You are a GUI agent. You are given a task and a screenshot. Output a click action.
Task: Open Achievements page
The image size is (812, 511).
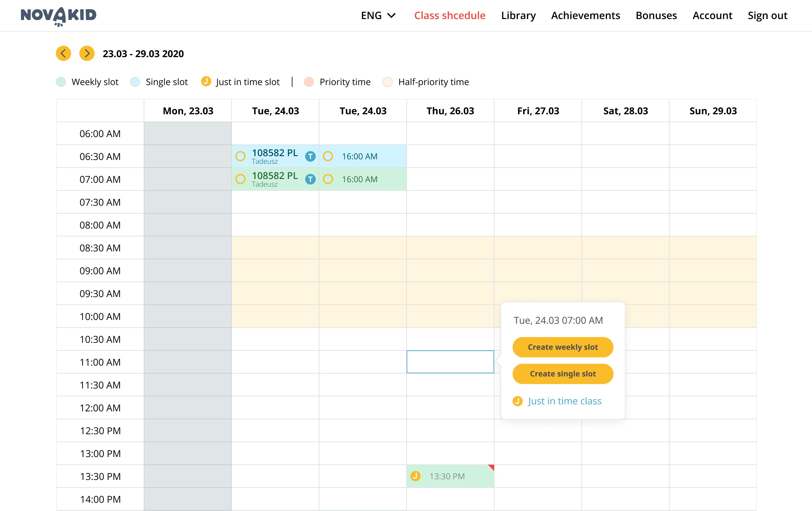[x=585, y=16]
